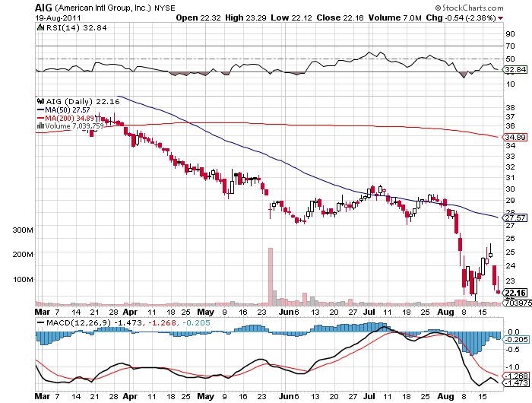Screen dimensions: 532x403
Task: Click the black MACD legend line swatch
Action: (41, 322)
